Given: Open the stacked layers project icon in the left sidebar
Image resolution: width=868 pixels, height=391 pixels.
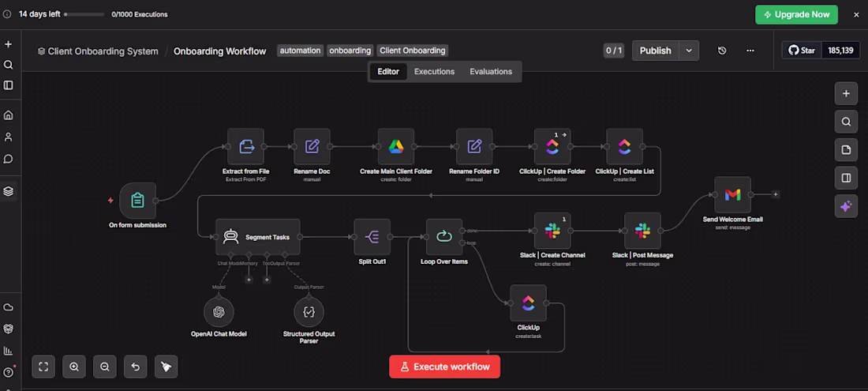Looking at the screenshot, I should pyautogui.click(x=9, y=191).
